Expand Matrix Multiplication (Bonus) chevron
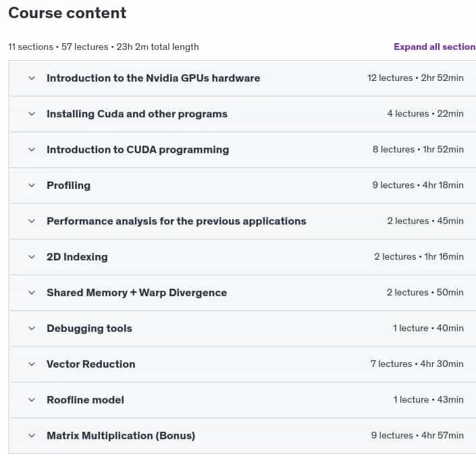Image resolution: width=476 pixels, height=454 pixels. click(32, 436)
